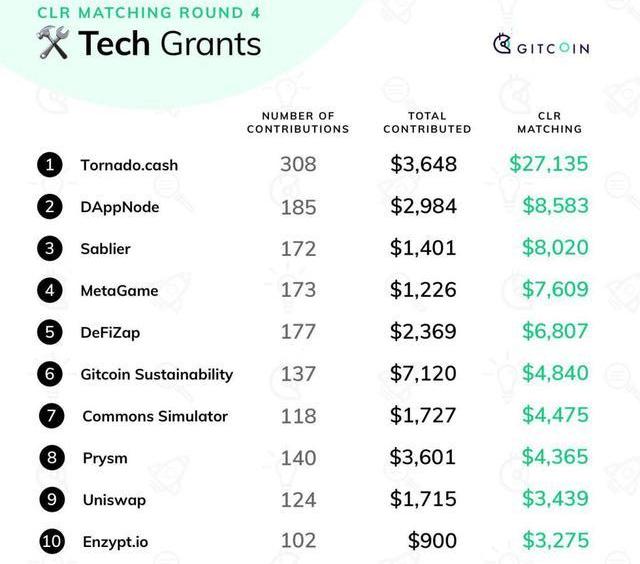
Task: Click the CLR Matching column header
Action: pos(549,123)
